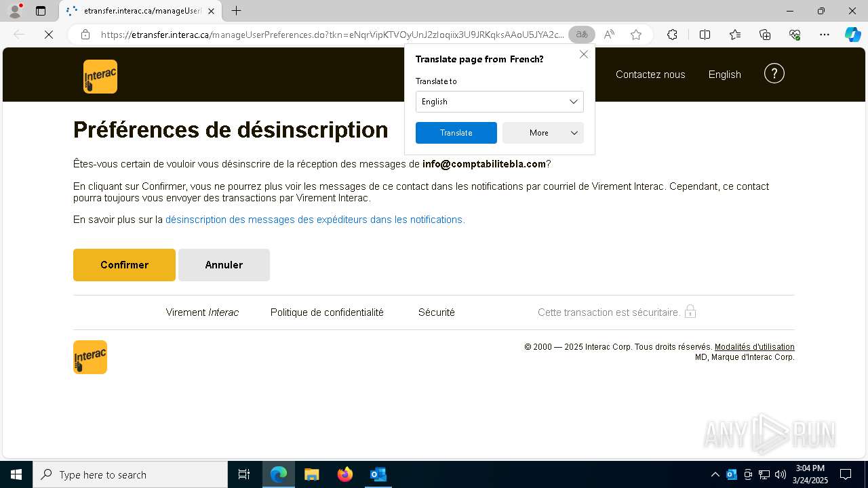Click the translate icon in address bar

(581, 35)
